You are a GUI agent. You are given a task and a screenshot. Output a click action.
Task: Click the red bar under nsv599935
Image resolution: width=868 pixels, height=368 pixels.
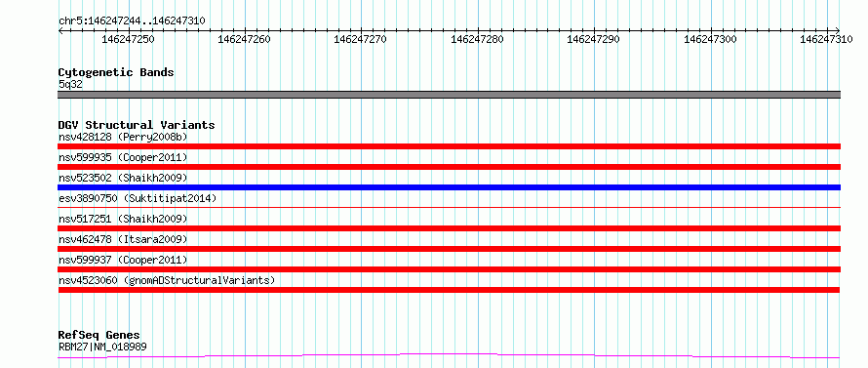pos(449,167)
